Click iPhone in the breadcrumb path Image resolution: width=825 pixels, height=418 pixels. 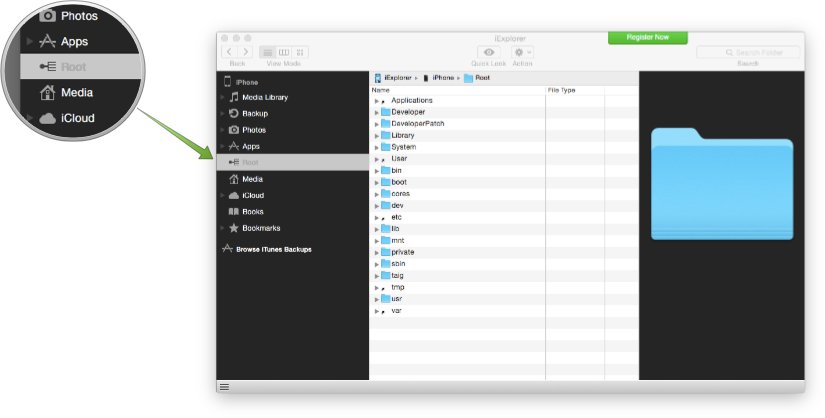pyautogui.click(x=443, y=77)
